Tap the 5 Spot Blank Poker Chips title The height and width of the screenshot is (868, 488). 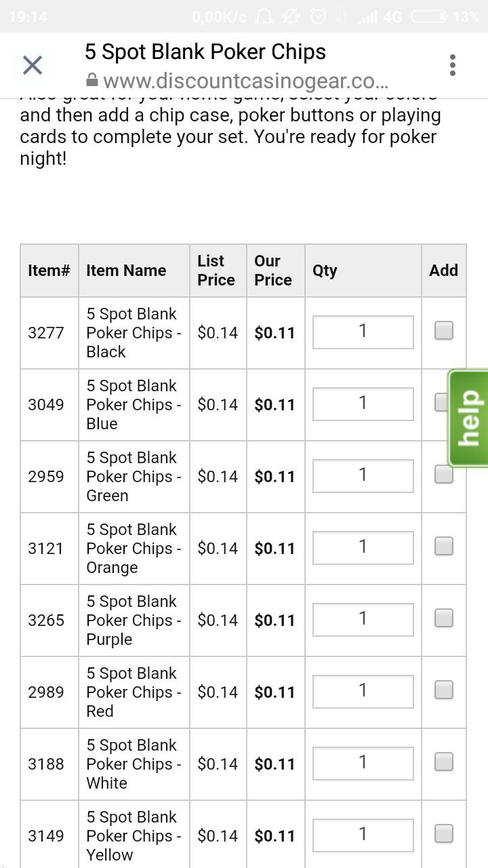[205, 52]
